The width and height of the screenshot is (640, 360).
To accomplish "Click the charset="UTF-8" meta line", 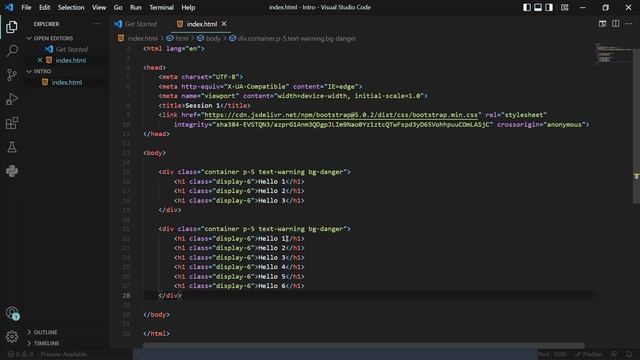I will [x=200, y=77].
